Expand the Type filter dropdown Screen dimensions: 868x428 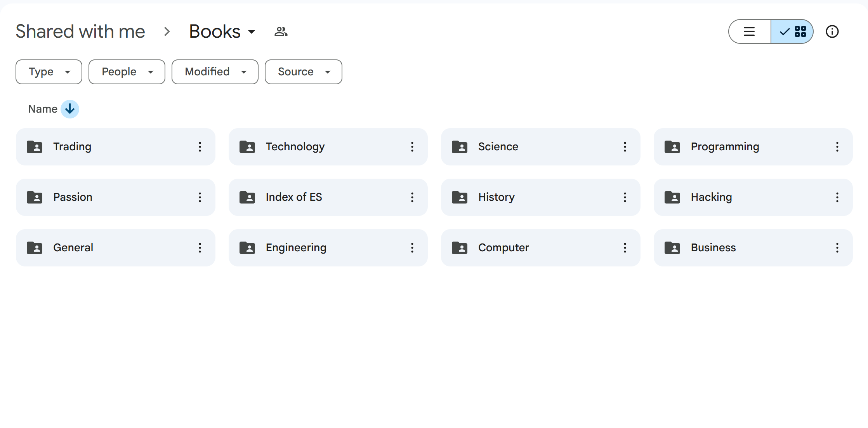49,72
